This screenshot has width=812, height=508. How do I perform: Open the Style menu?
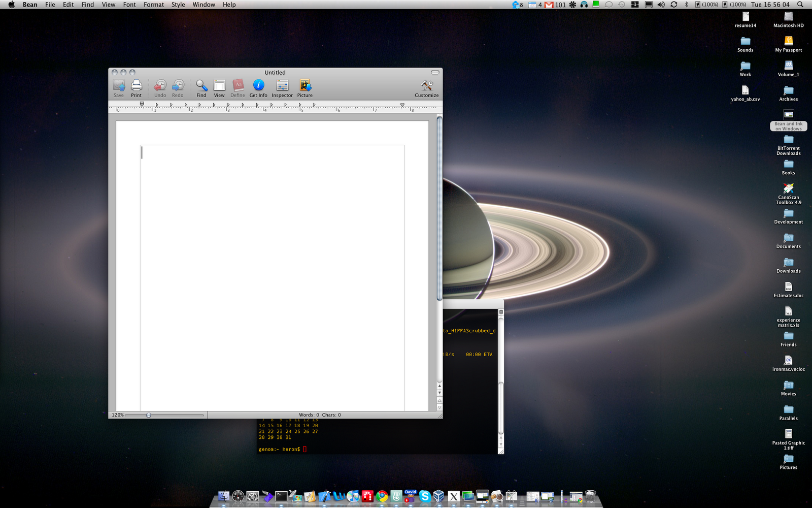click(178, 5)
